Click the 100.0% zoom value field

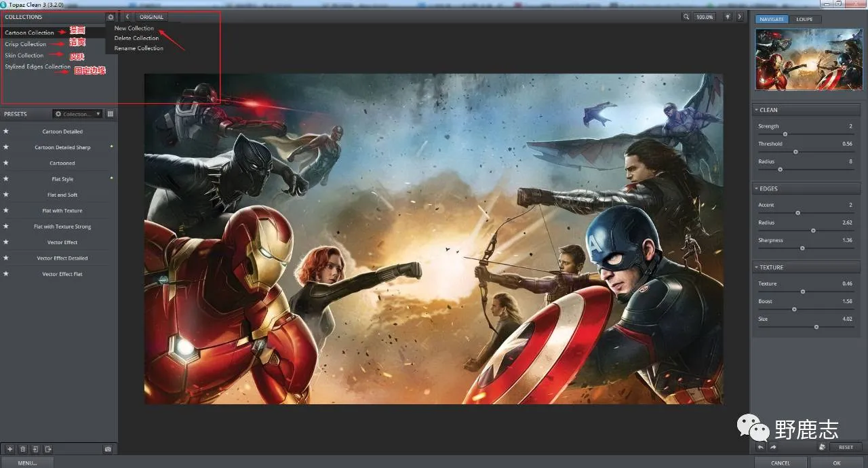point(705,17)
